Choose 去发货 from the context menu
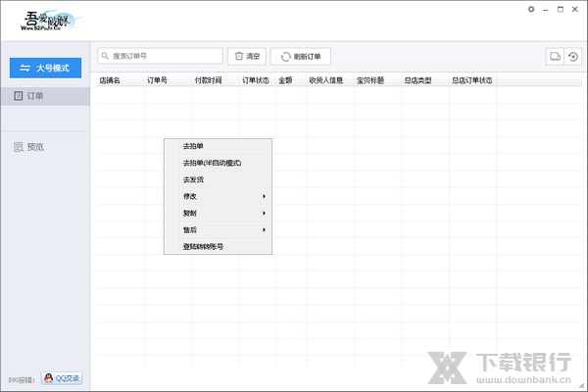The width and height of the screenshot is (588, 392). coord(218,179)
